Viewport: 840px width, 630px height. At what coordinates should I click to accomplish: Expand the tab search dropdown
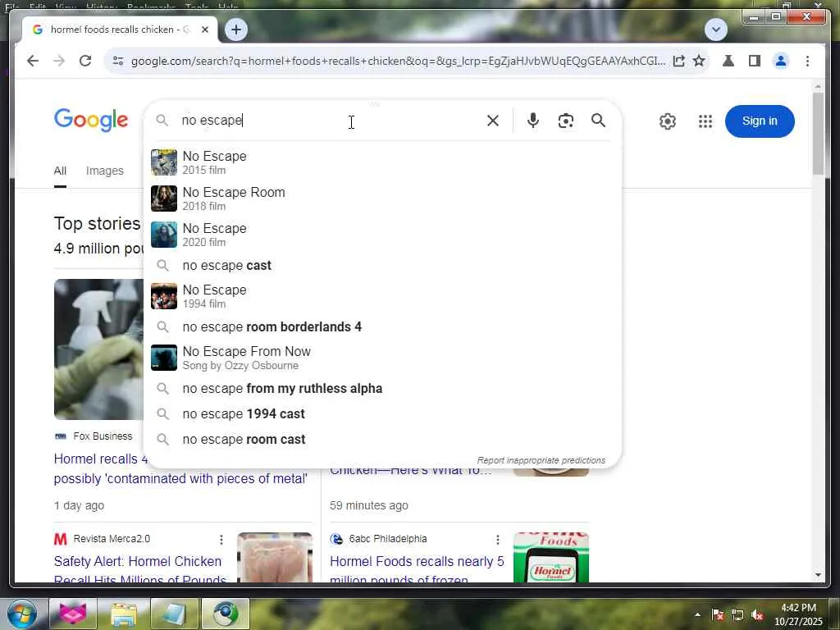click(715, 30)
